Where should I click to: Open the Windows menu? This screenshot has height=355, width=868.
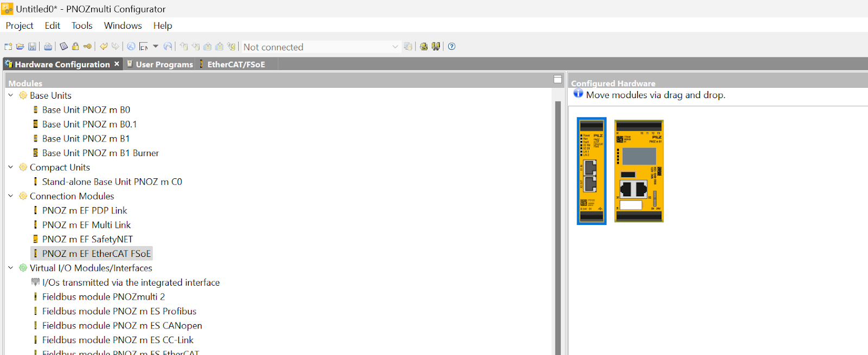[x=123, y=25]
